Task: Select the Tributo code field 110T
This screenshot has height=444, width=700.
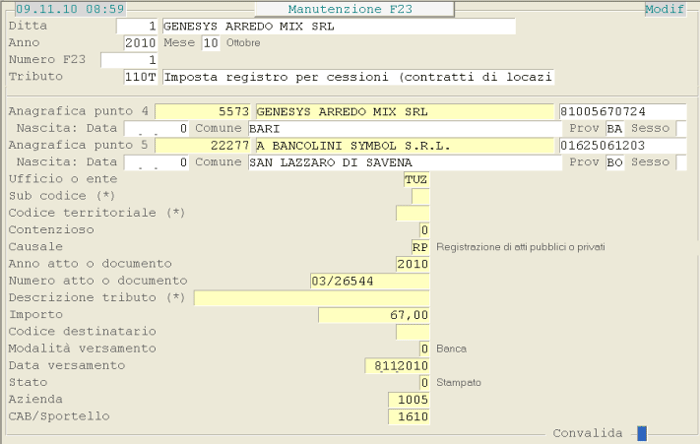Action: click(140, 77)
